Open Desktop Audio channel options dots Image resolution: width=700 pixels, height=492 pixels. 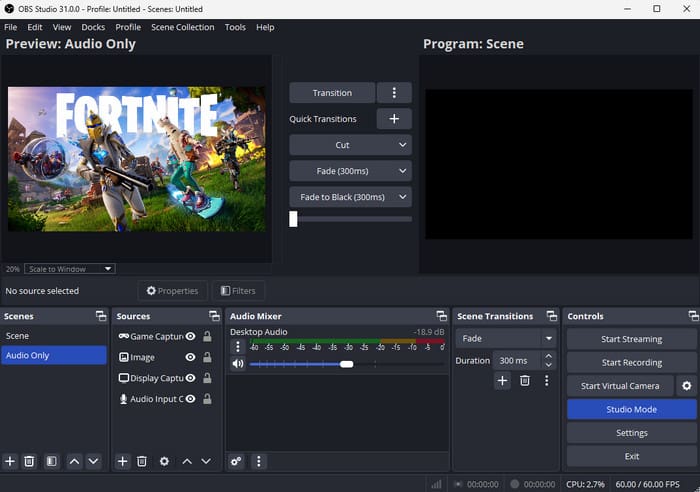tap(238, 347)
